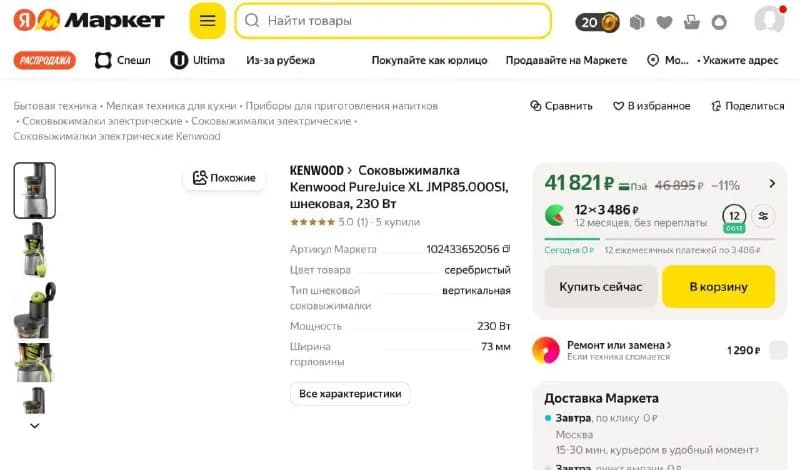This screenshot has height=470, width=800.
Task: Open the Распродажа section
Action: [45, 60]
